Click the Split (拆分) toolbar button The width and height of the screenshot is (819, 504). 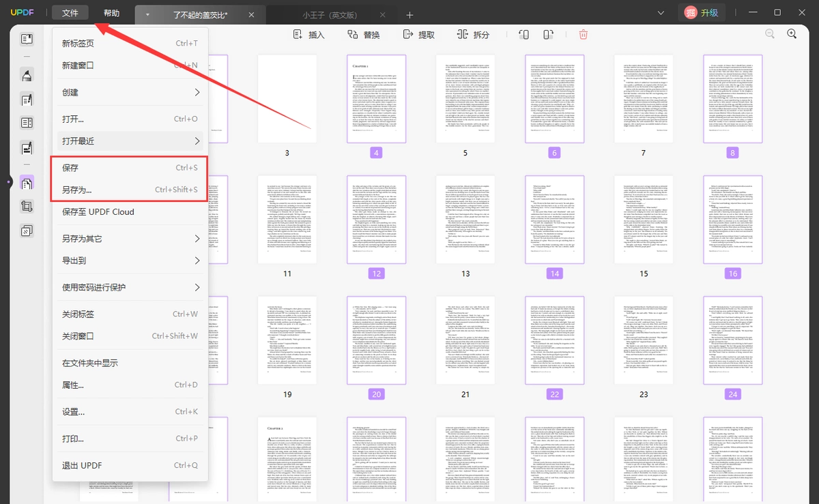click(x=473, y=34)
